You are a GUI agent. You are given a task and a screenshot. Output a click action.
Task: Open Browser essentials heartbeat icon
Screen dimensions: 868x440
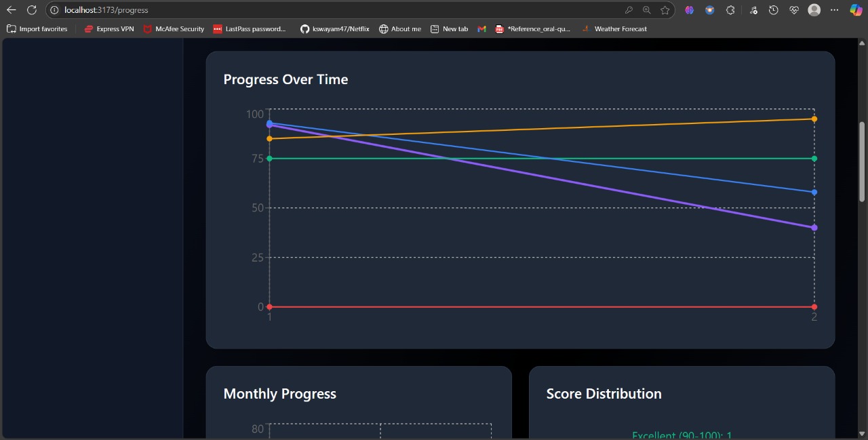coord(794,10)
